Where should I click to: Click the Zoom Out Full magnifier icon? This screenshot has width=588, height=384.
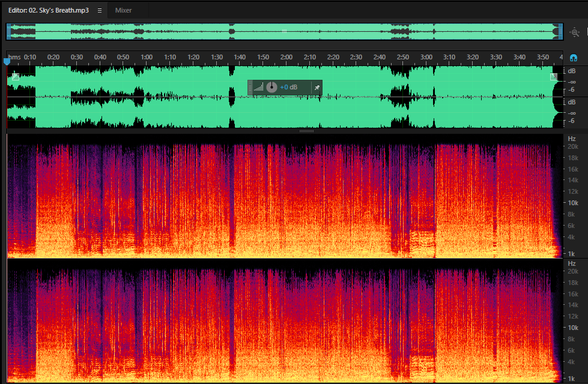(x=575, y=32)
